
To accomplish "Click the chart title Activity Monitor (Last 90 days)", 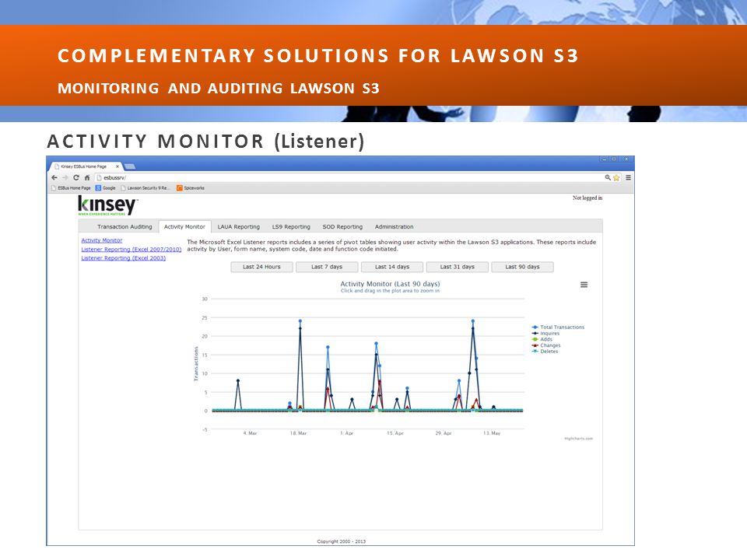I will click(x=390, y=284).
